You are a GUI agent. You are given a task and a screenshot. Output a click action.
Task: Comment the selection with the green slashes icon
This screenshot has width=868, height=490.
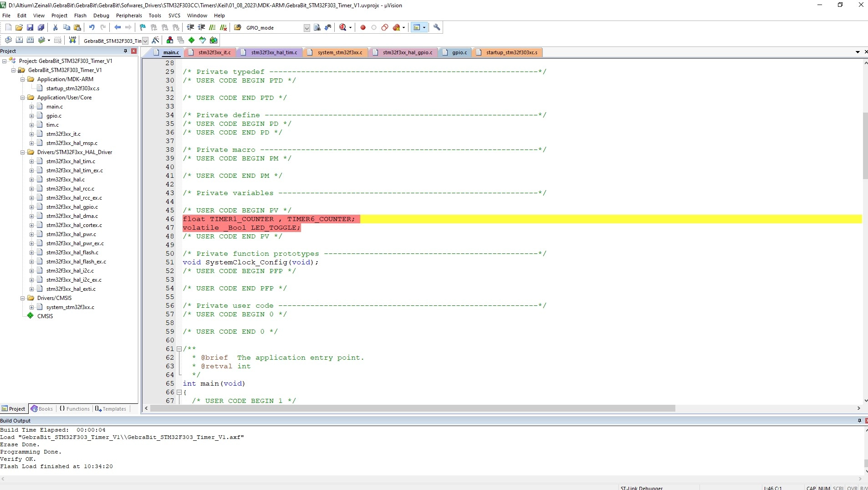212,27
